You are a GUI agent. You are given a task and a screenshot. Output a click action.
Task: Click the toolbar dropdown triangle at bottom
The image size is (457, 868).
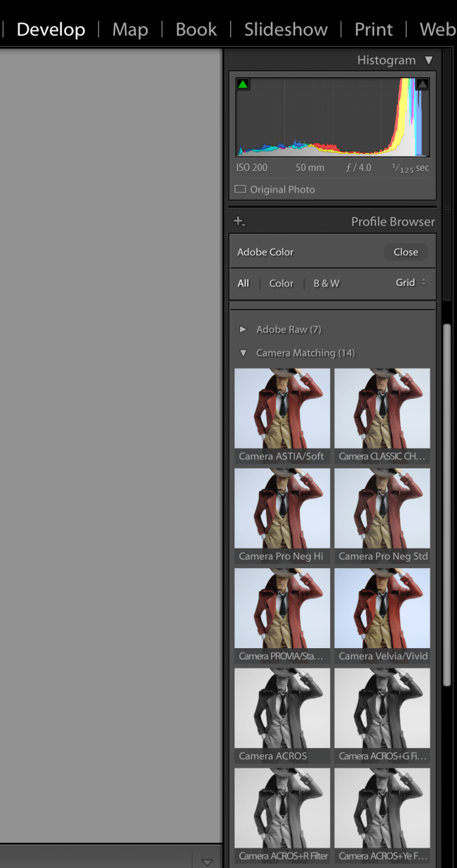pos(206,862)
